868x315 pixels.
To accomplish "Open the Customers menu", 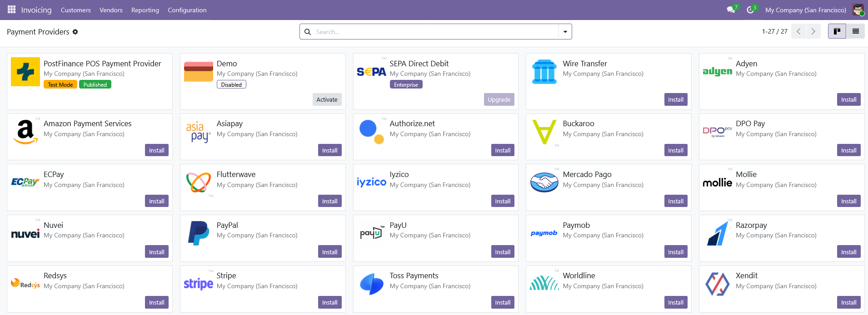I will click(75, 10).
